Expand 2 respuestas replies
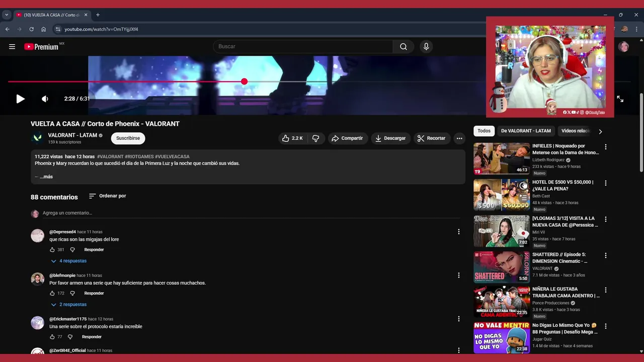This screenshot has height=362, width=644. point(68,305)
